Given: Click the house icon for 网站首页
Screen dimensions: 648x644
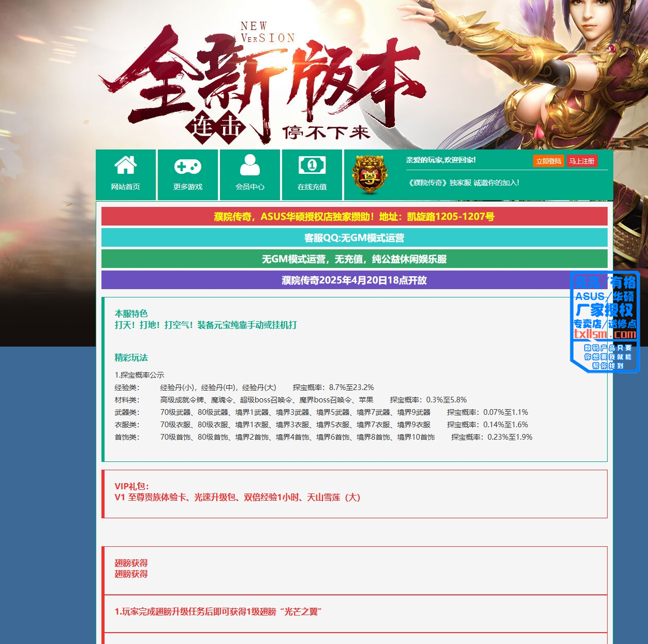Looking at the screenshot, I should pyautogui.click(x=126, y=165).
